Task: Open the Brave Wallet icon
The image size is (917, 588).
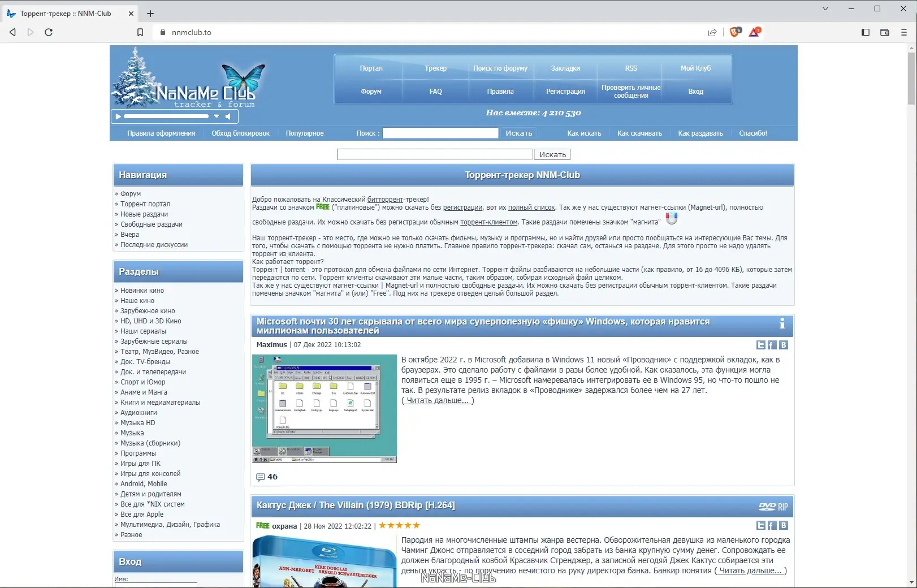Action: click(885, 32)
